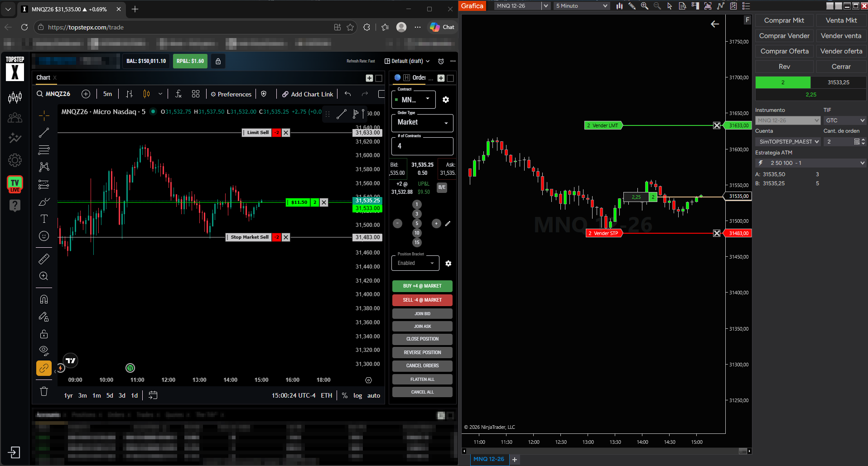
Task: Expand the Position Bracket dropdown
Action: tap(415, 263)
